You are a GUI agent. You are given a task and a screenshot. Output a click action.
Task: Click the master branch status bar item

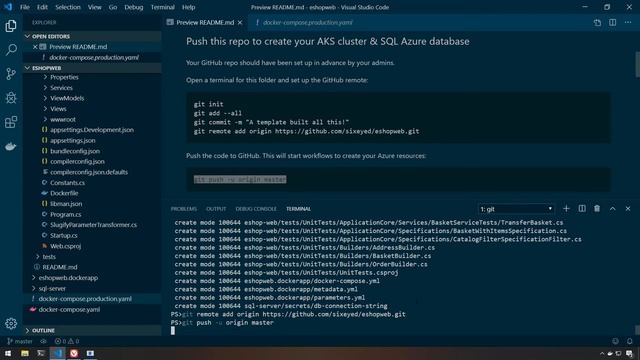click(20, 341)
